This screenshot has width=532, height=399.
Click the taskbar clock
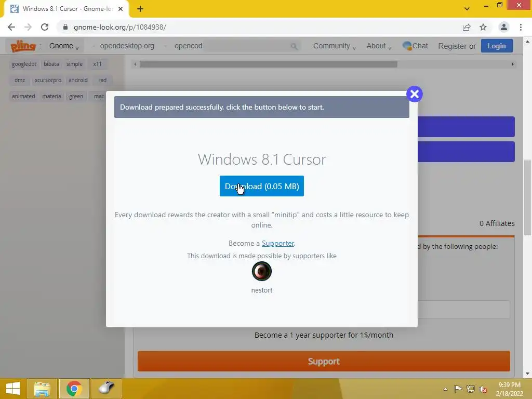[x=510, y=389]
